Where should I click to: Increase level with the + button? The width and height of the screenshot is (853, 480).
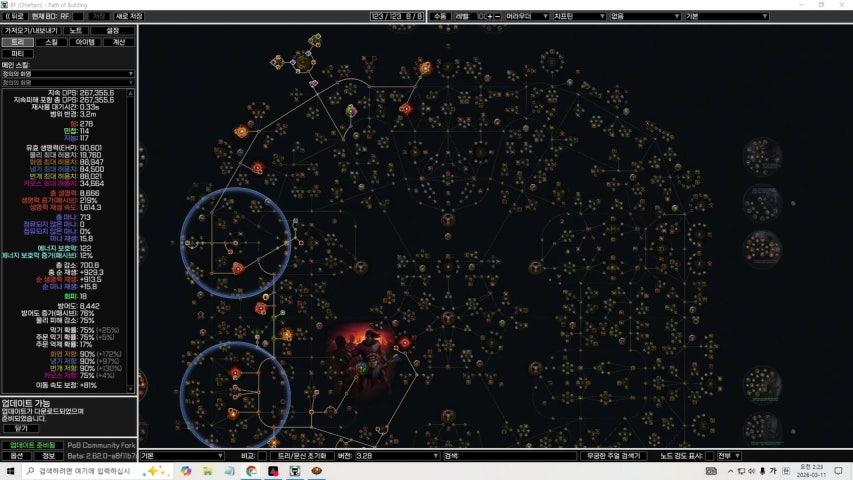point(490,16)
